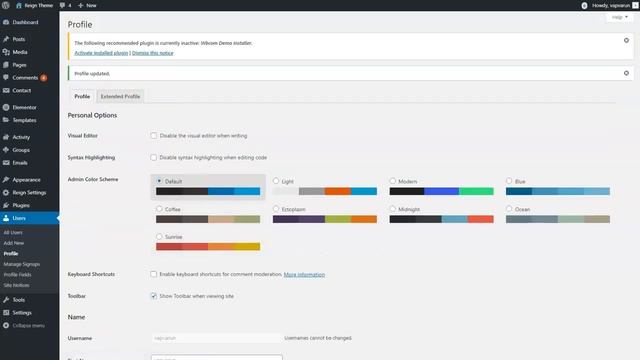Click the Sunrise color palette swatch bar
Screen dimensions: 640x360
208,247
